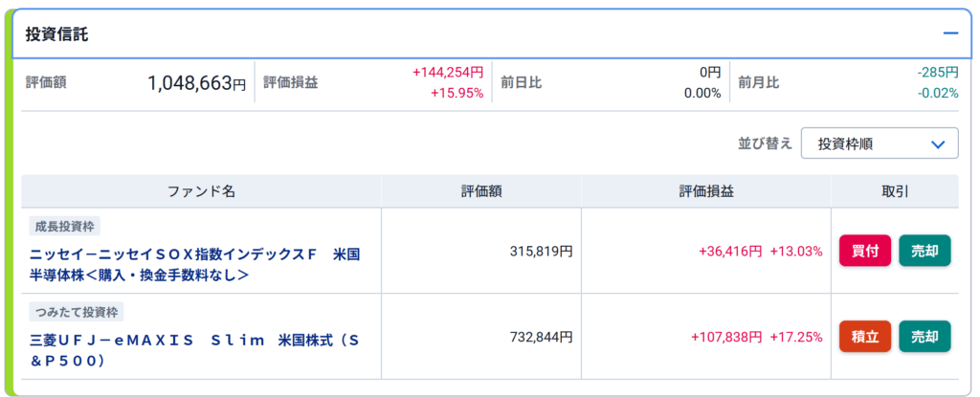Select the 評価額 column header in table
This screenshot has height=397, width=980.
(481, 191)
